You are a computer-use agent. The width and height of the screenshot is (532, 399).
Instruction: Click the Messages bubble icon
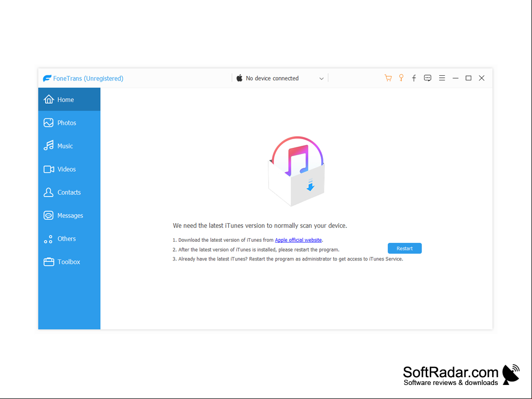pos(48,215)
